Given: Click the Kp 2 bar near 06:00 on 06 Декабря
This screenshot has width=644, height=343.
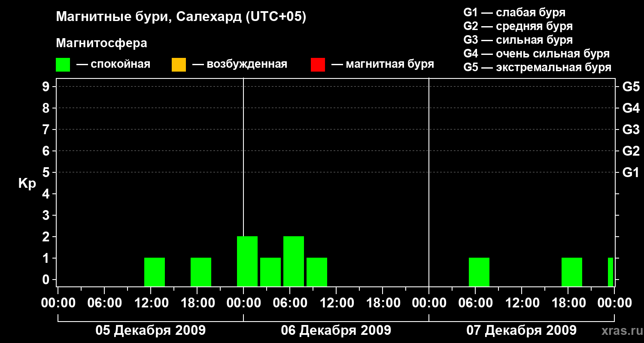Looking at the screenshot, I should tap(294, 261).
